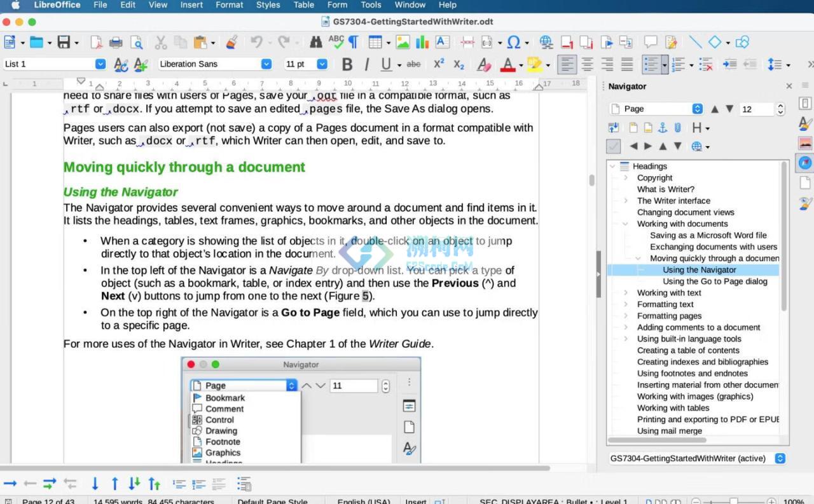Toggle the Navigator content view checkbox button
The image size is (814, 504).
(x=614, y=146)
